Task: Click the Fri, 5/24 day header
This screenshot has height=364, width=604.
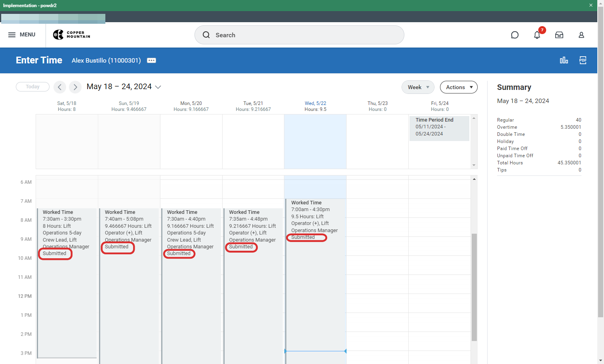Action: [440, 103]
